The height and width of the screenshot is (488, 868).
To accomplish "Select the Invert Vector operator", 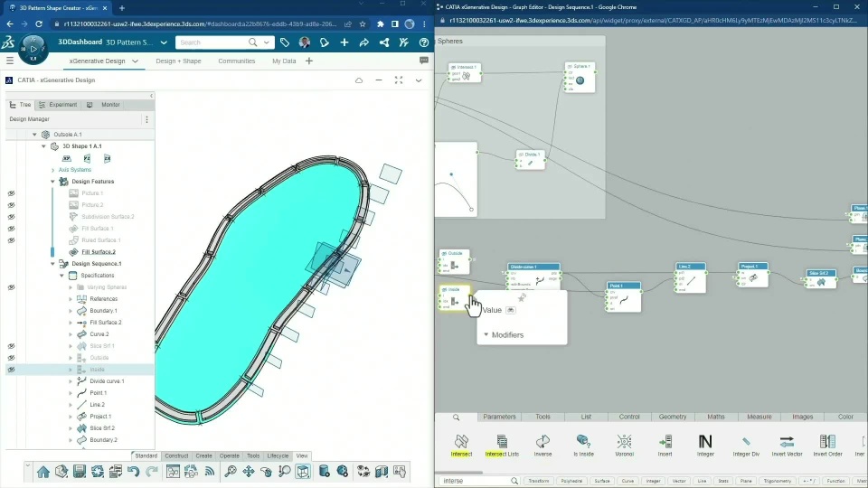I will pos(787,446).
